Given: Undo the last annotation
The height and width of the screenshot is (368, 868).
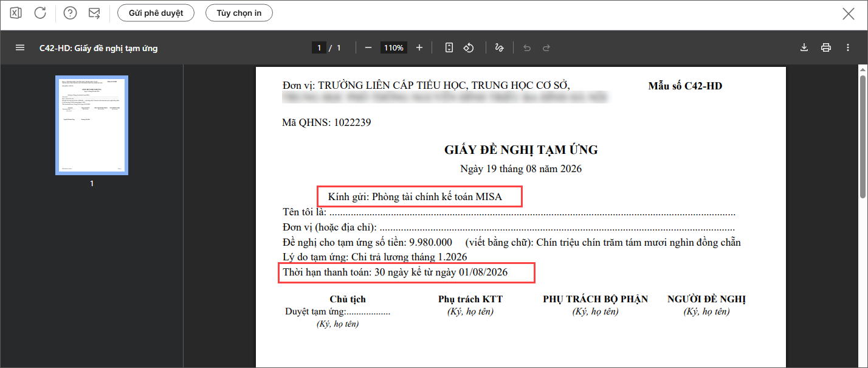Looking at the screenshot, I should [x=527, y=47].
